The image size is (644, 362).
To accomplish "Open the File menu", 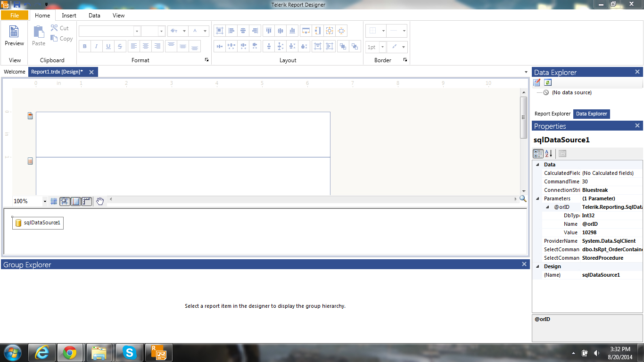I will click(x=15, y=15).
